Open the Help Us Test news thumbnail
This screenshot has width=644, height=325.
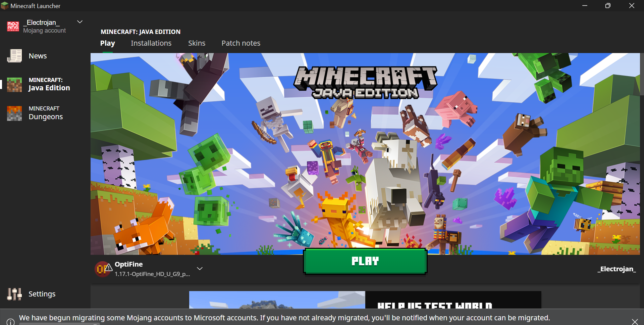click(x=277, y=300)
